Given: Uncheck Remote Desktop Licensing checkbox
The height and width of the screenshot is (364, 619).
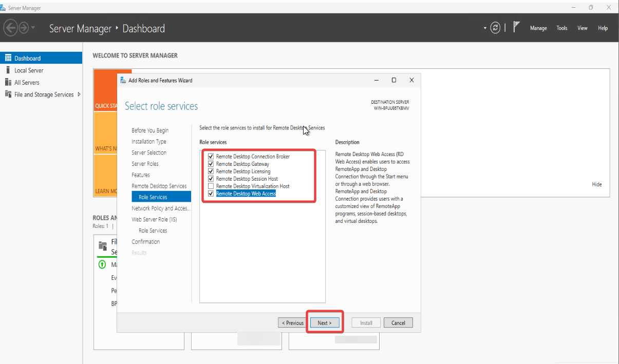Looking at the screenshot, I should click(x=211, y=171).
